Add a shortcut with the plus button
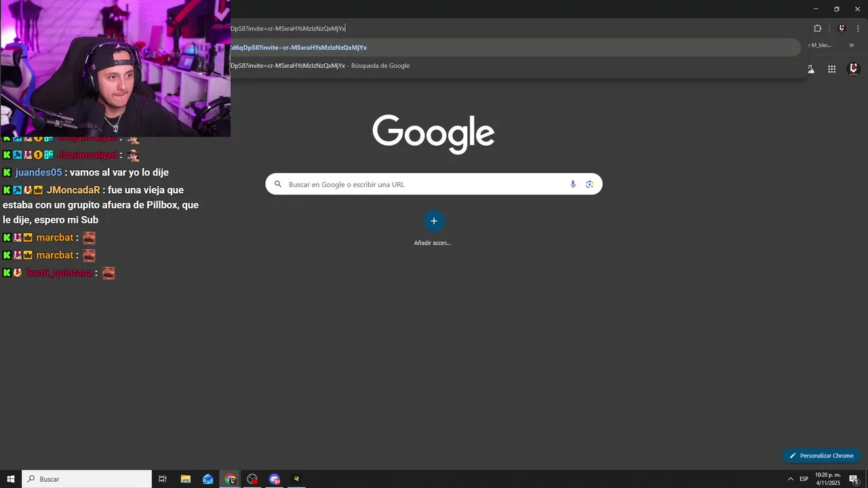The width and height of the screenshot is (868, 488). tap(433, 221)
